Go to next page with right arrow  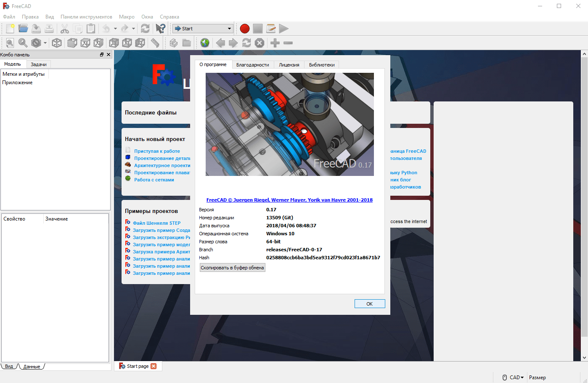pos(233,43)
